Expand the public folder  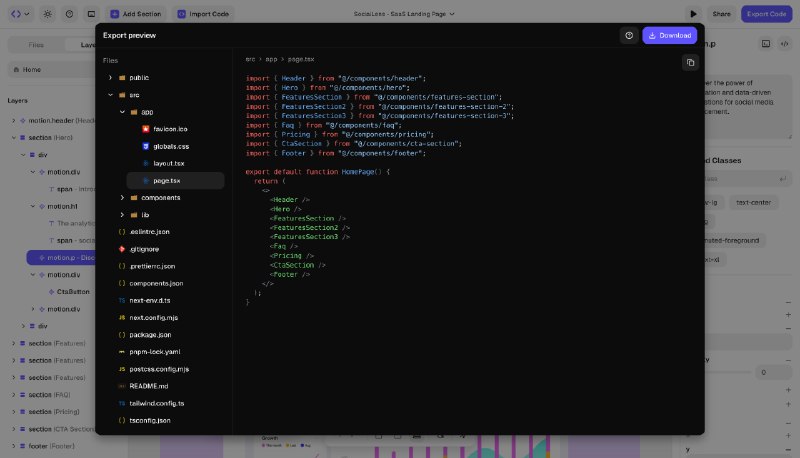[x=110, y=78]
